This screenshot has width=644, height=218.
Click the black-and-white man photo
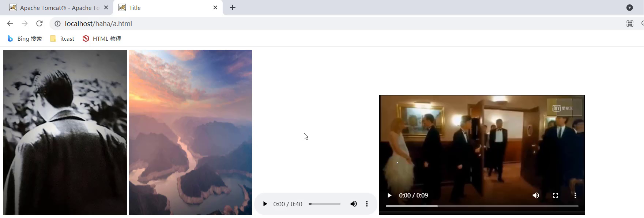pos(65,133)
